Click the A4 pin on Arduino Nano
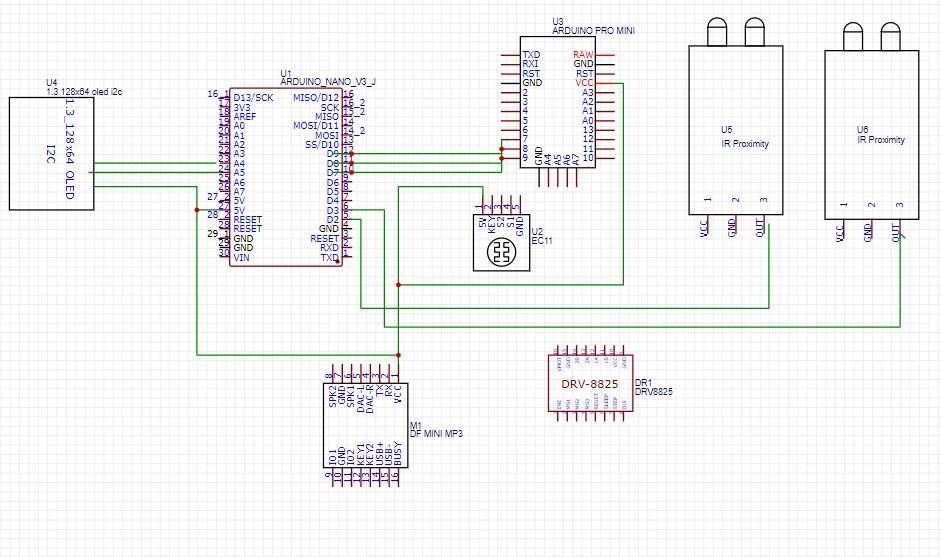 tap(239, 163)
